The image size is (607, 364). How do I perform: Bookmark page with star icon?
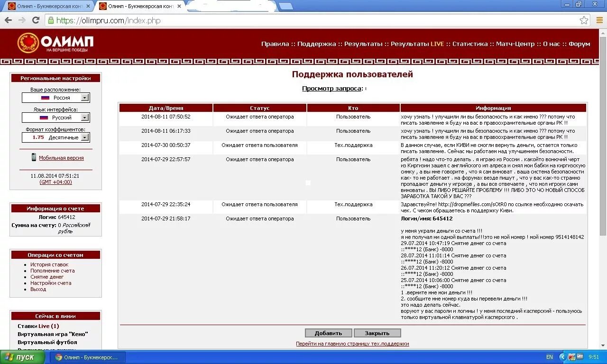pos(584,20)
